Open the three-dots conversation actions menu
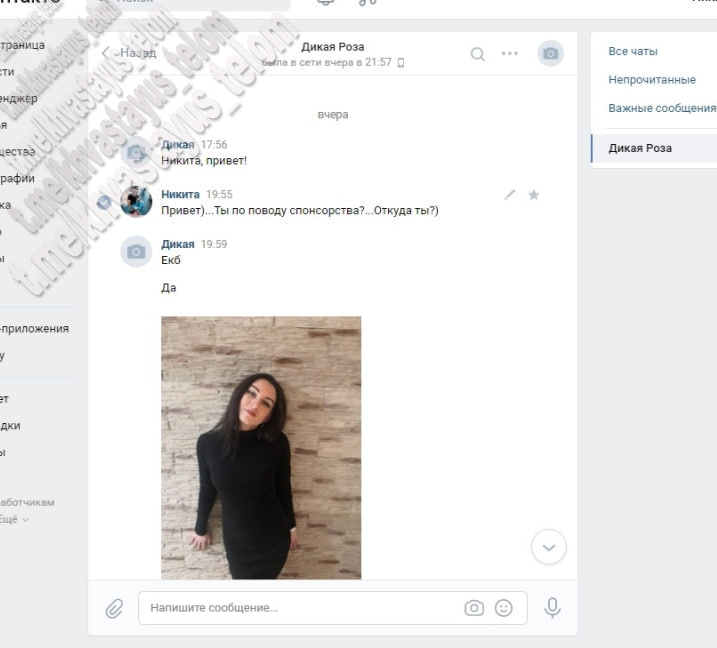The height and width of the screenshot is (648, 717). (509, 54)
